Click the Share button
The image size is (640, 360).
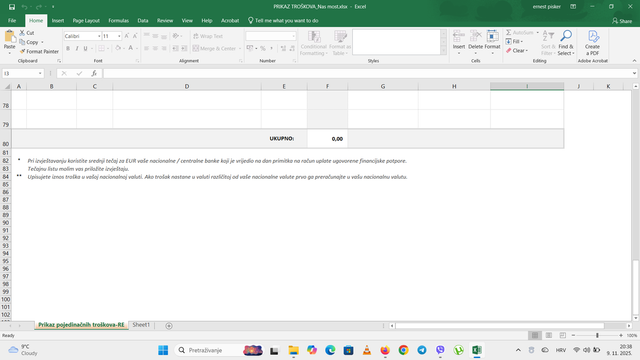click(622, 21)
